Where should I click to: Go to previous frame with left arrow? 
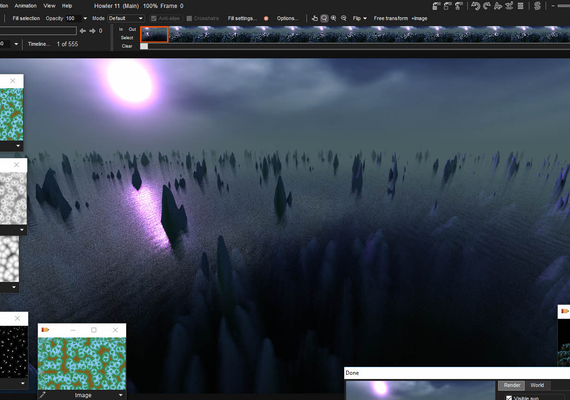[83, 31]
